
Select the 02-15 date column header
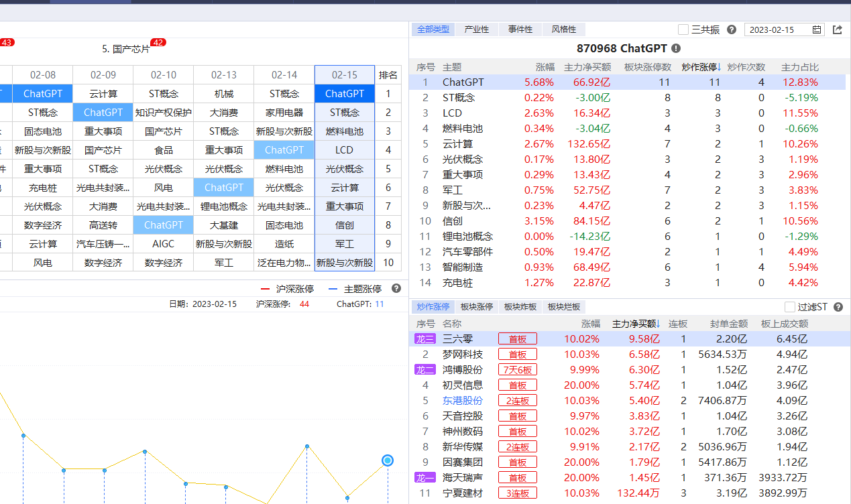(345, 75)
